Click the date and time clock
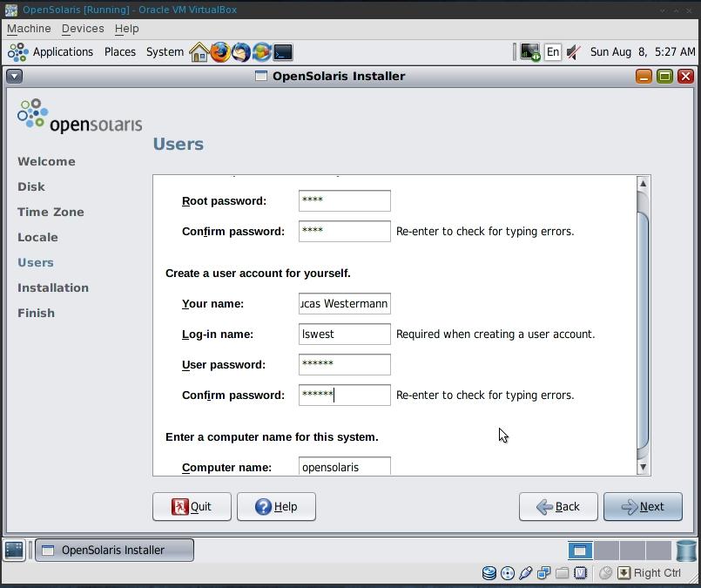The height and width of the screenshot is (588, 701). click(643, 52)
